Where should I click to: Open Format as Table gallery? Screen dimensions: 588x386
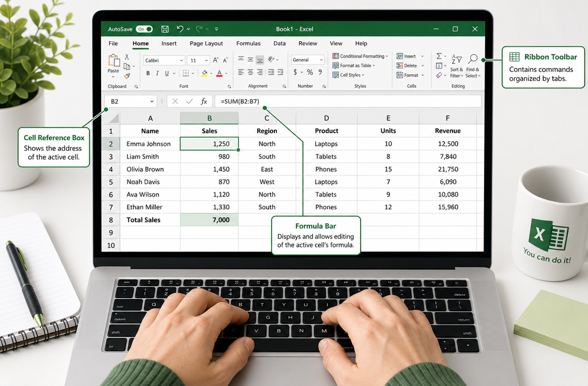tap(354, 65)
